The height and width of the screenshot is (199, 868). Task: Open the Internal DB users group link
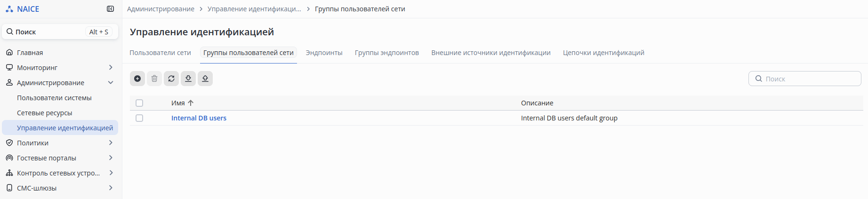(199, 118)
